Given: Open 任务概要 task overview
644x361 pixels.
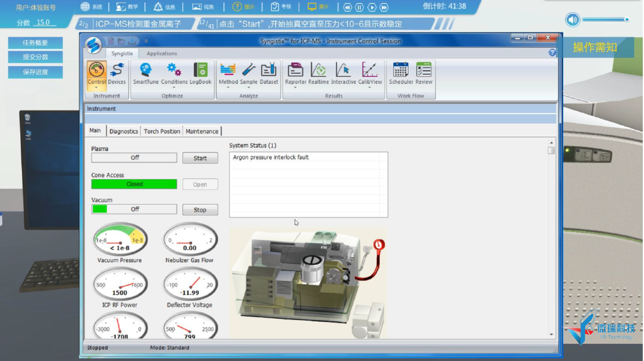Looking at the screenshot, I should click(x=35, y=43).
